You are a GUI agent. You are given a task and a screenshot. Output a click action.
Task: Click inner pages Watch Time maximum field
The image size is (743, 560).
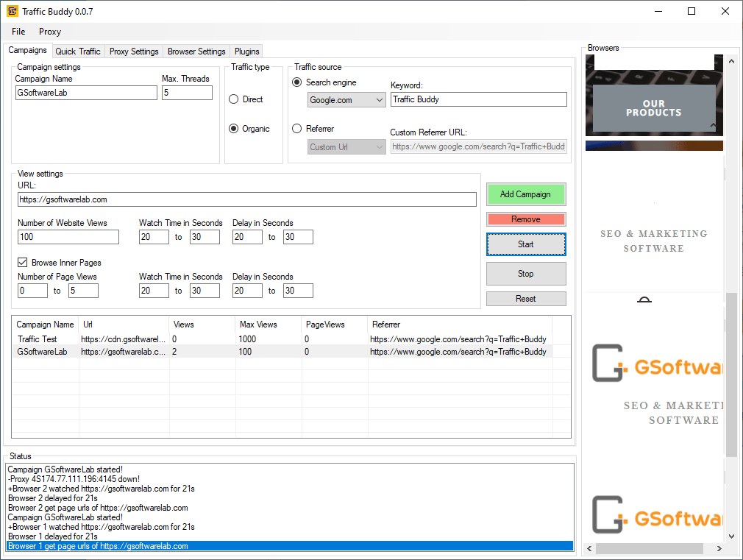coord(205,290)
